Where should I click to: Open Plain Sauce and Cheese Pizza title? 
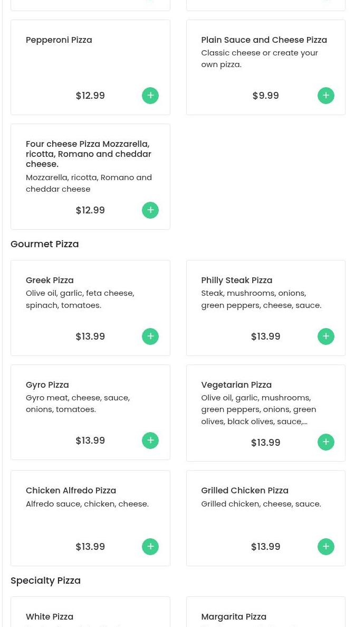click(264, 40)
